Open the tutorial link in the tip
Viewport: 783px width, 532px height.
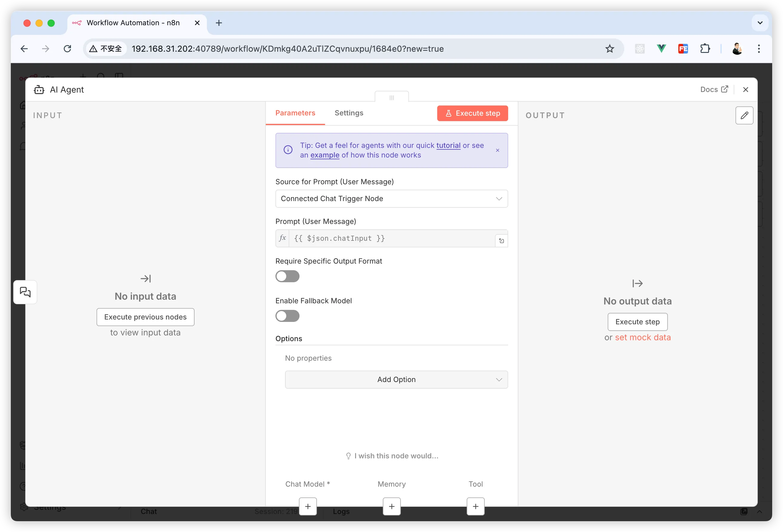(448, 145)
